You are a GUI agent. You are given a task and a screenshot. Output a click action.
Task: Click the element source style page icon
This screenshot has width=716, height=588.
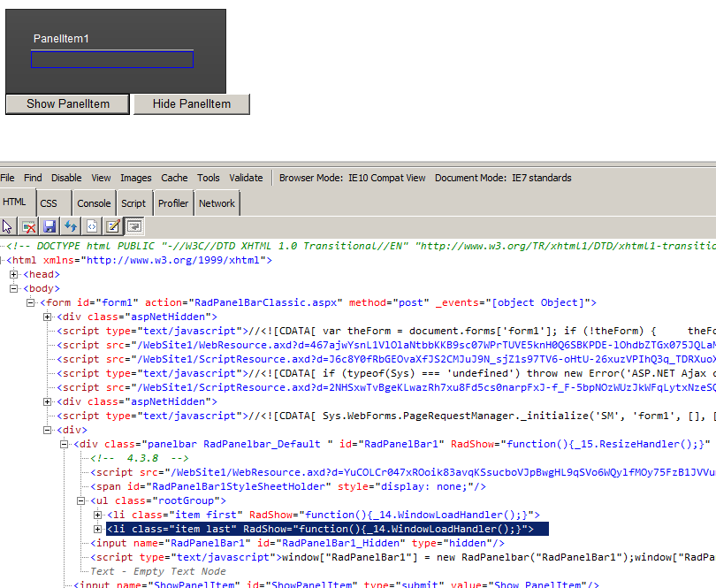(92, 226)
